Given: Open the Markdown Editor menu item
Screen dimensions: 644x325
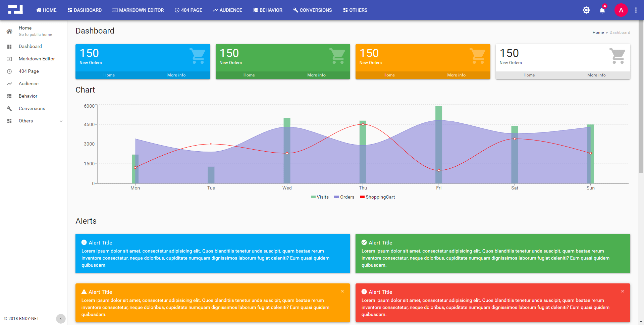Looking at the screenshot, I should coord(37,59).
